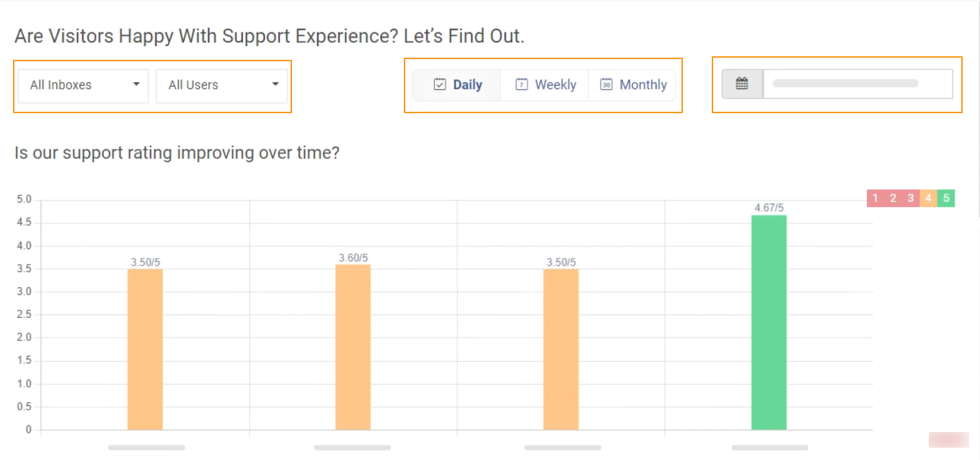980x460 pixels.
Task: Toggle rating 2 in the legend
Action: click(893, 198)
